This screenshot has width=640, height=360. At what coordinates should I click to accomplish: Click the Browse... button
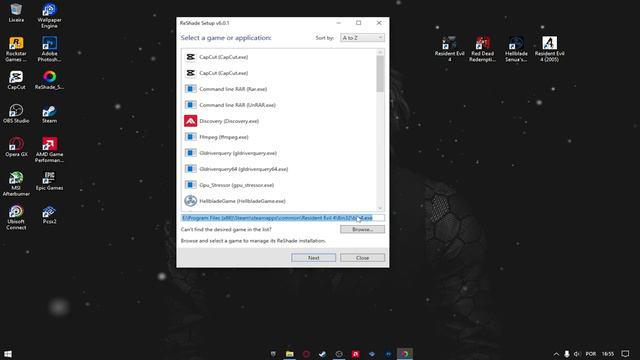click(x=362, y=229)
